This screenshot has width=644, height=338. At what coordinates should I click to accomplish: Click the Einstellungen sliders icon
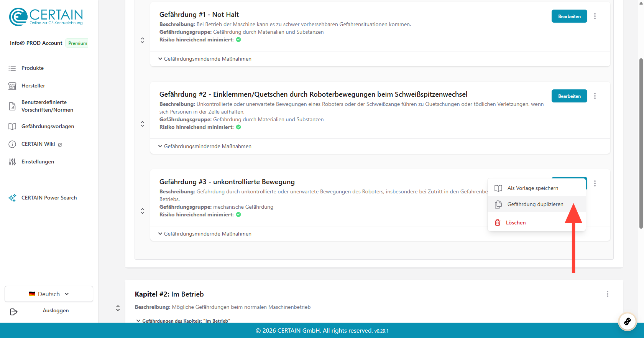[12, 162]
